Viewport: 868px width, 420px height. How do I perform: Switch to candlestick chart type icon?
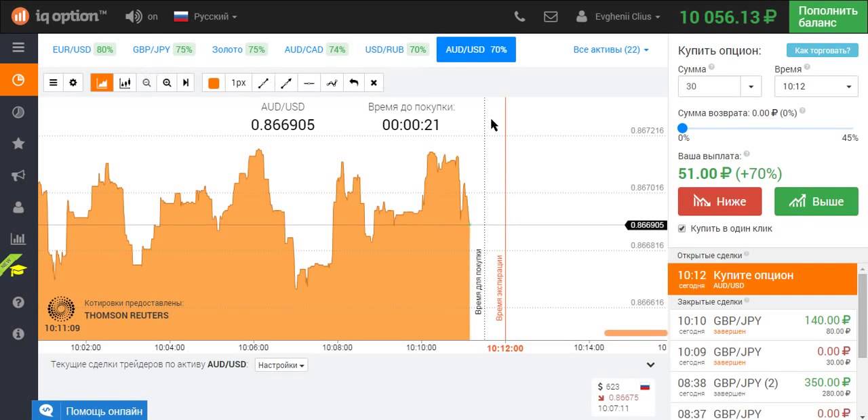(125, 83)
